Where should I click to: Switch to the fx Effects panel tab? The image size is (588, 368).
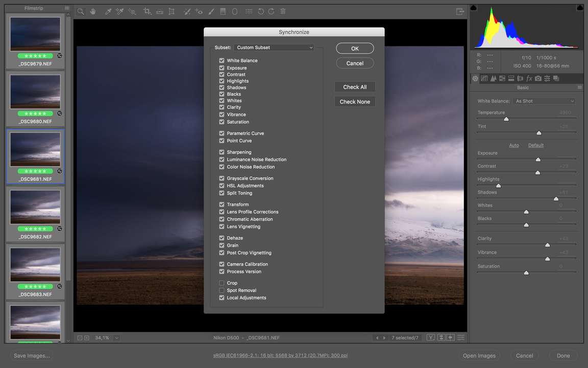click(529, 78)
